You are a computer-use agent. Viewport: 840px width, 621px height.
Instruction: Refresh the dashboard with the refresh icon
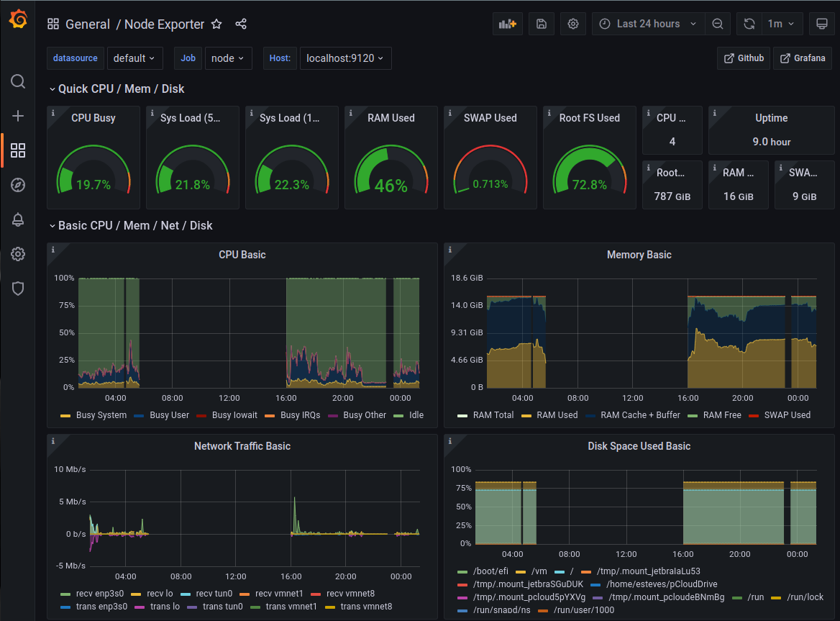tap(749, 24)
